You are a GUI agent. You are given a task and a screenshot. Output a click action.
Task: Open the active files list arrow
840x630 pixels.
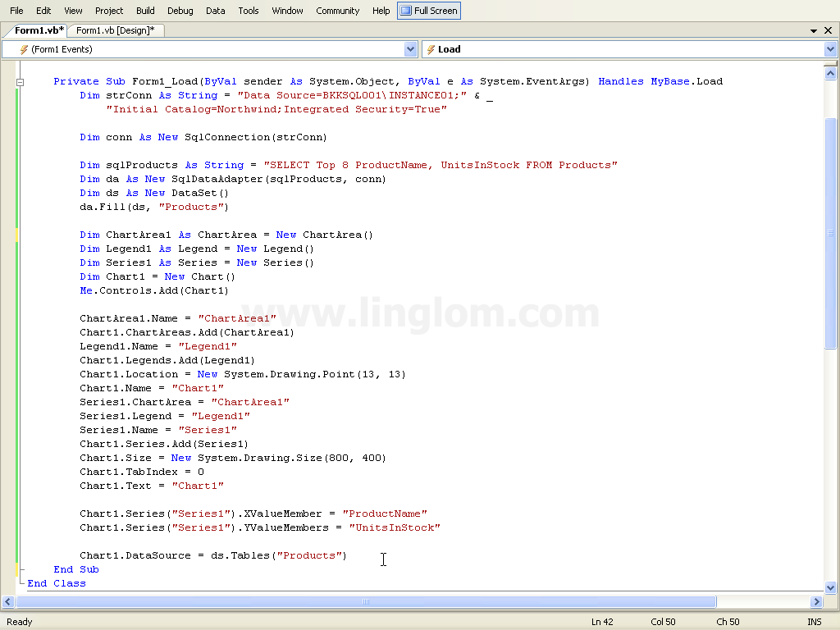pyautogui.click(x=814, y=31)
